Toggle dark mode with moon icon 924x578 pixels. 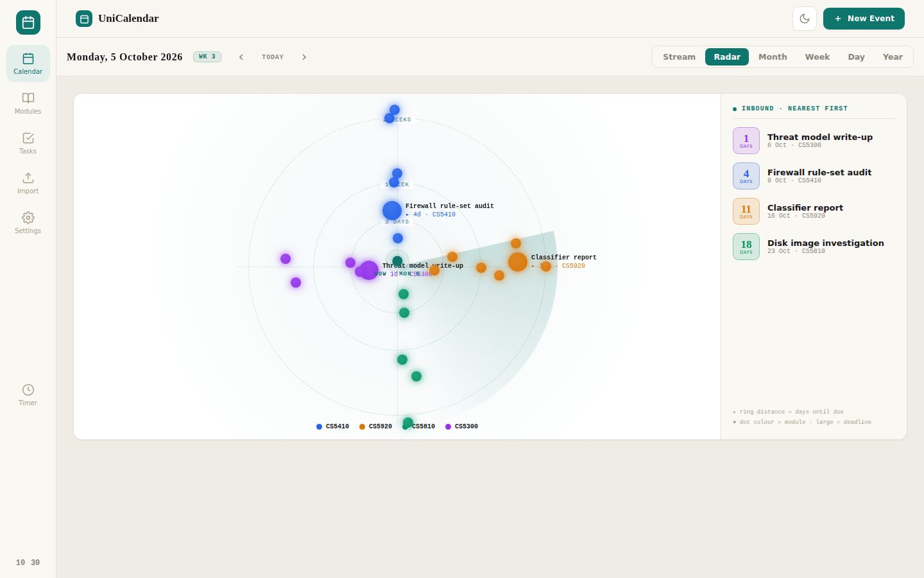tap(805, 19)
